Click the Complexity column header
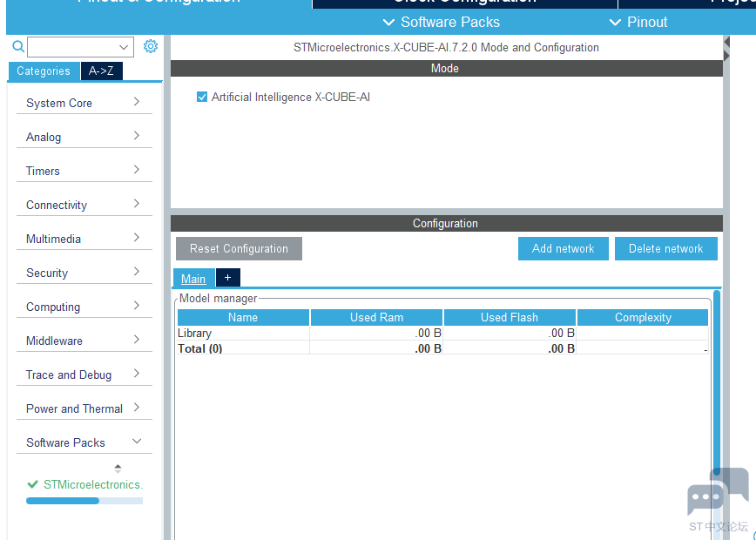 (x=643, y=317)
